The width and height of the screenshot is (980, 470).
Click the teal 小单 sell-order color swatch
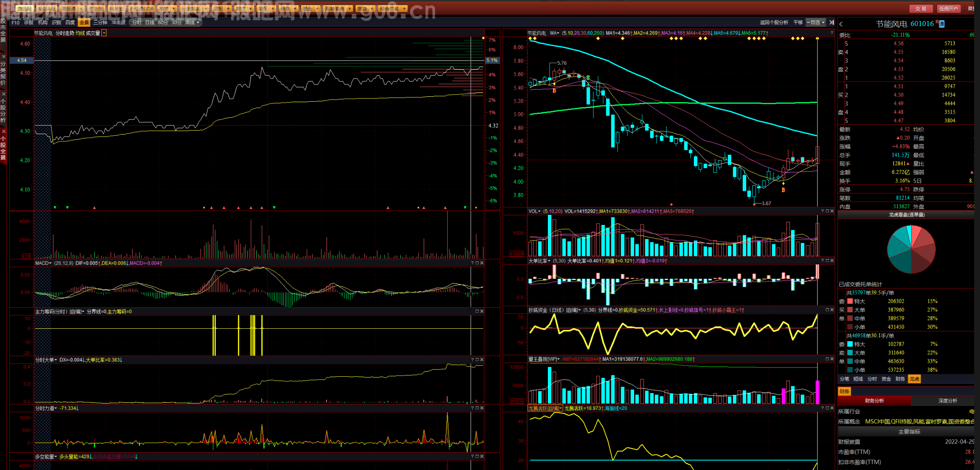pos(850,370)
